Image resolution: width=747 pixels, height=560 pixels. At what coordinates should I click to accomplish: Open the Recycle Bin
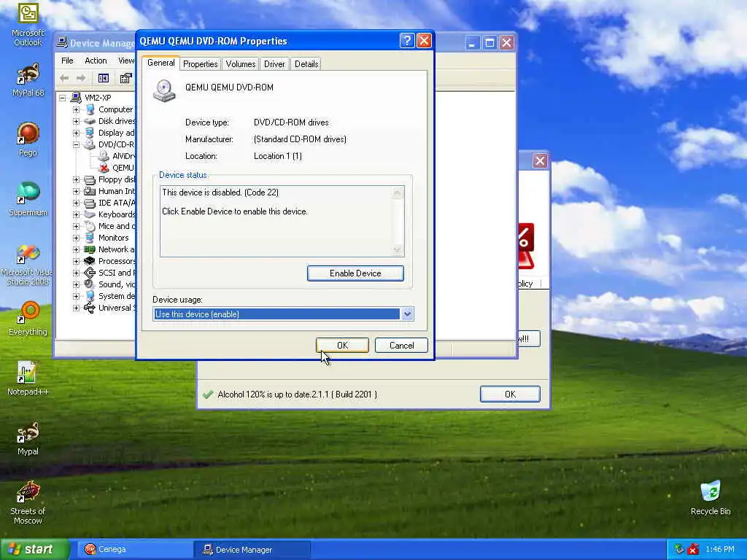711,498
